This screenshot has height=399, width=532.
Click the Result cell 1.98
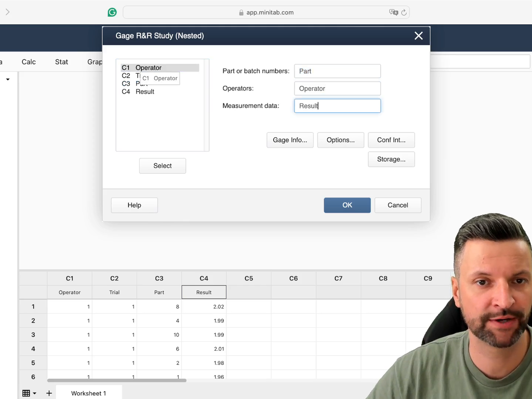coord(204,363)
